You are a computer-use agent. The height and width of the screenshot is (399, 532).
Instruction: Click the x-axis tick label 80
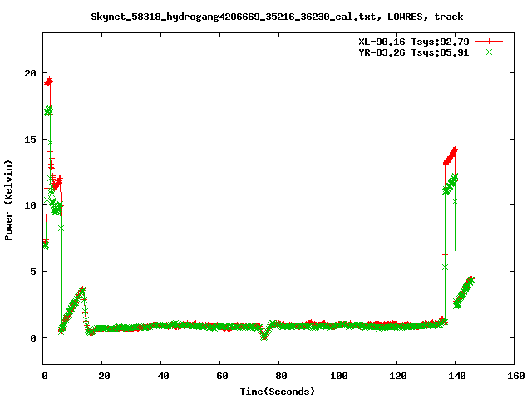281,376
